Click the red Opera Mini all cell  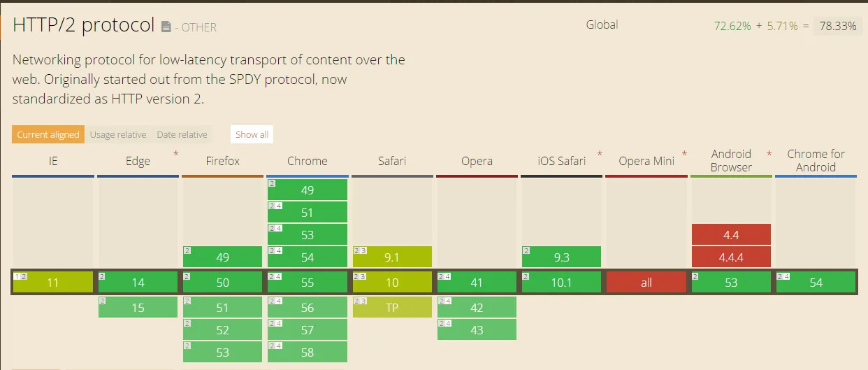click(646, 283)
